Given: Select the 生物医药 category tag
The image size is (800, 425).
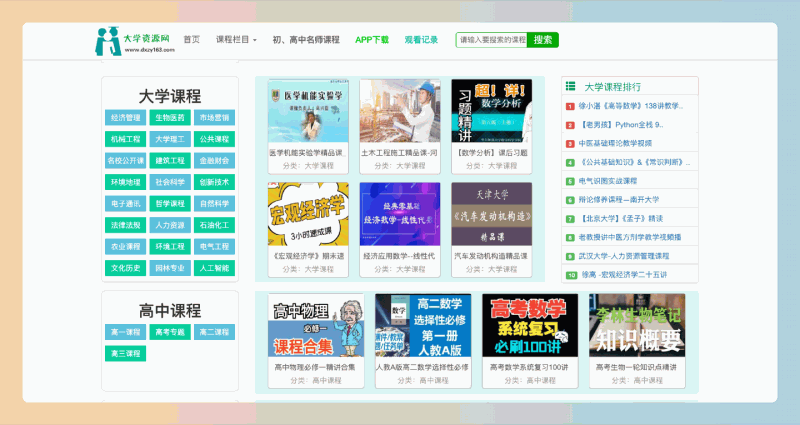Looking at the screenshot, I should point(170,117).
